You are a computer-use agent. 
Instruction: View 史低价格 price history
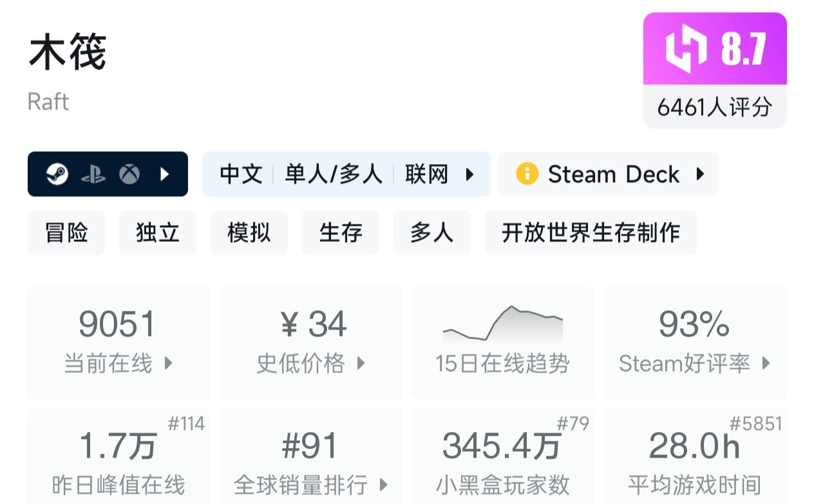pos(311,342)
